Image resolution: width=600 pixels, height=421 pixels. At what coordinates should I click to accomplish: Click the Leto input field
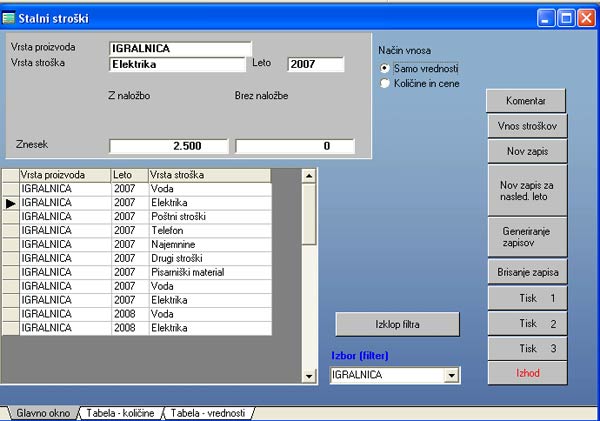point(315,64)
